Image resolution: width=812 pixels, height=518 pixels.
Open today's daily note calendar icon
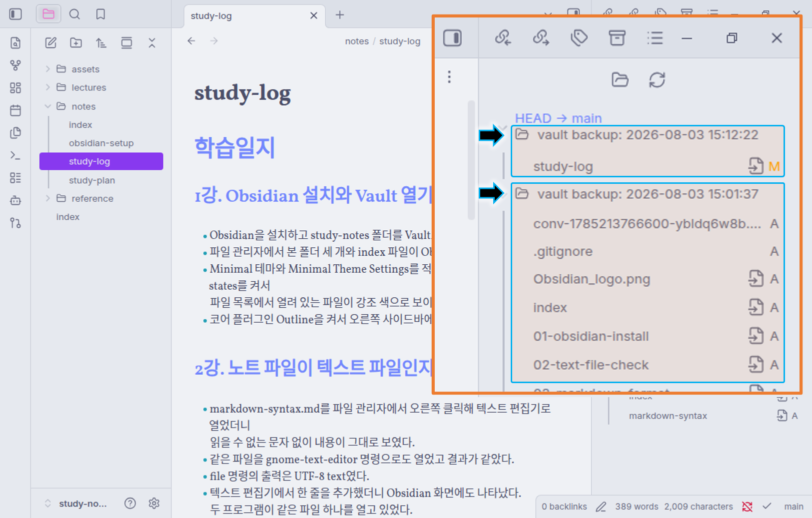click(x=15, y=110)
